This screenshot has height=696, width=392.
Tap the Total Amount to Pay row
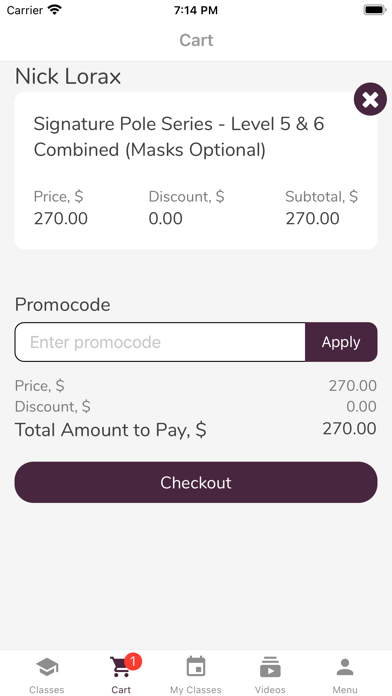[196, 430]
